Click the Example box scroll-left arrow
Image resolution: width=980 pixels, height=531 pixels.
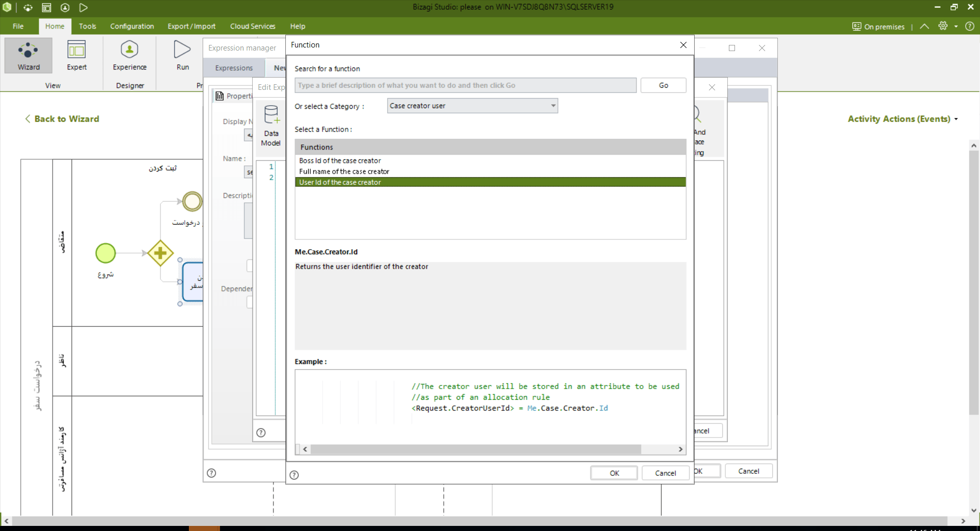tap(305, 449)
